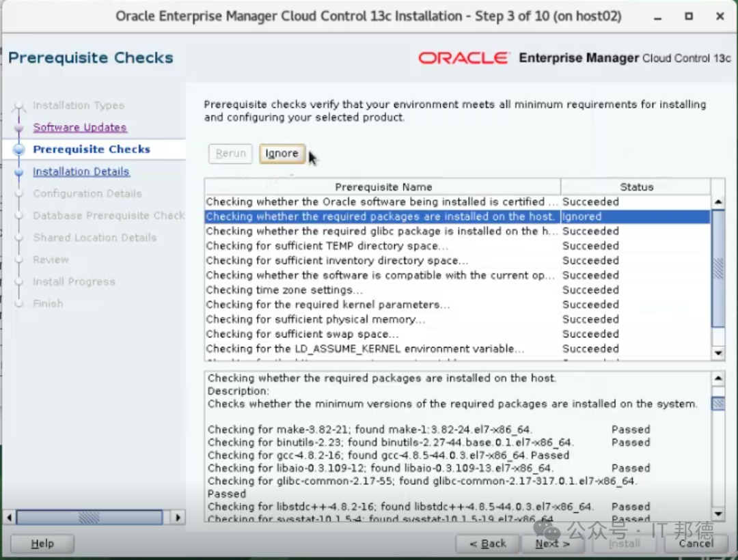Select the software compatibility check row
Viewport: 738px width, 560px height.
coord(457,275)
